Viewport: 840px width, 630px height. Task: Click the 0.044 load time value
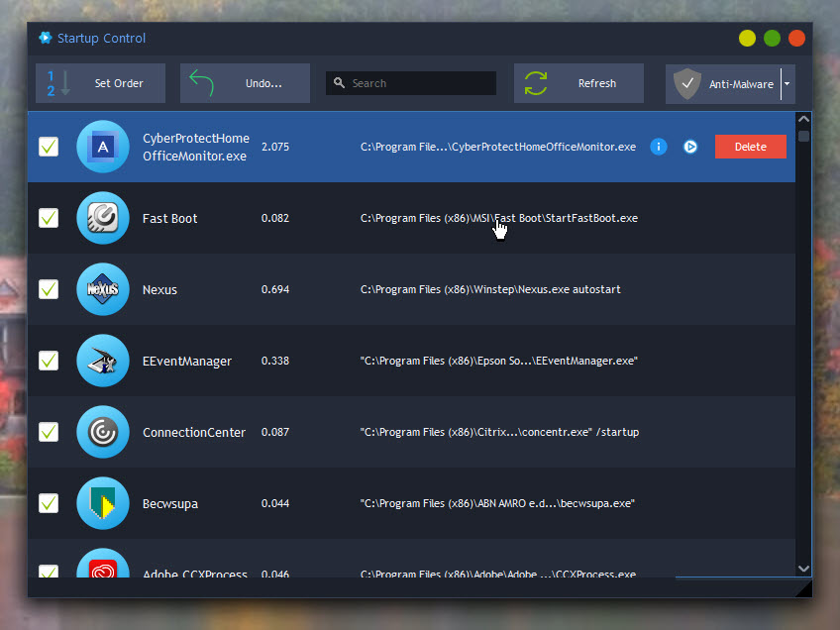[275, 503]
